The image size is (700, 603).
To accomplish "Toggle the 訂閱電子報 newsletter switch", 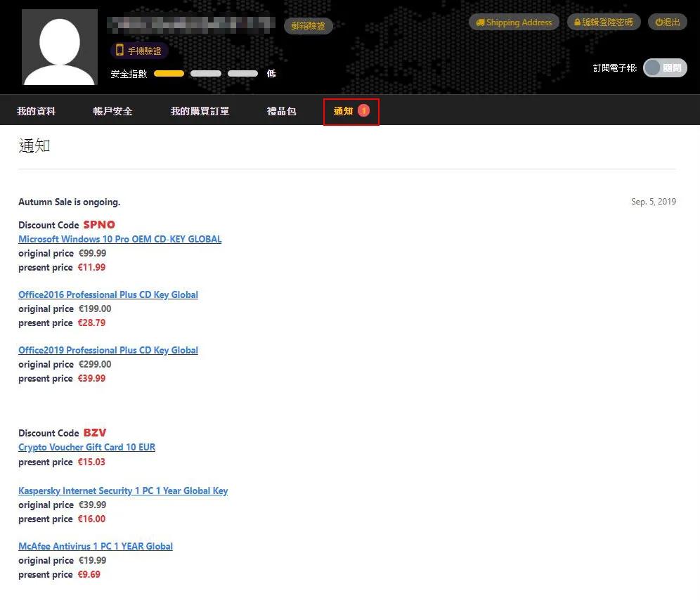I will tap(665, 68).
